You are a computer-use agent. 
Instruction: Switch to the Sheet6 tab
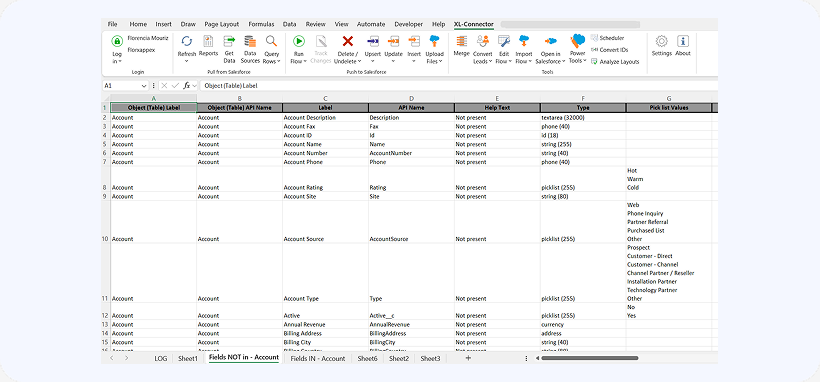(367, 358)
